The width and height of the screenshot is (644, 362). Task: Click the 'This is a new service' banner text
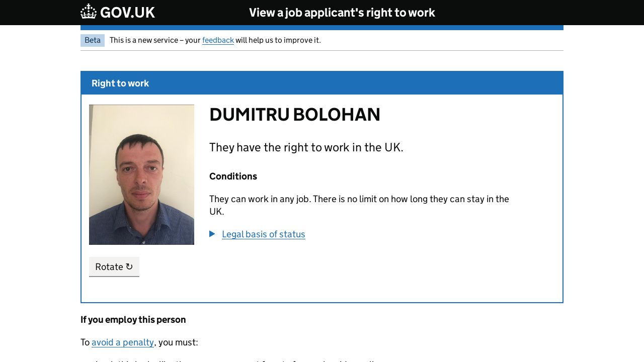(x=155, y=40)
